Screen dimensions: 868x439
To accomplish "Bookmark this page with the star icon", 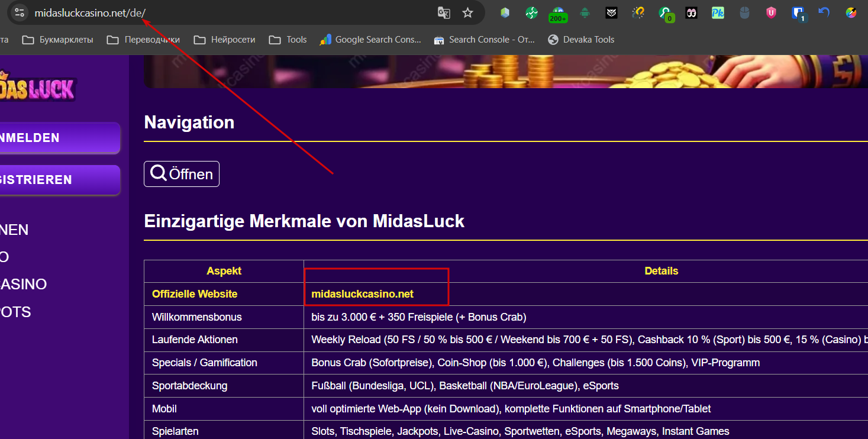I will [x=467, y=12].
